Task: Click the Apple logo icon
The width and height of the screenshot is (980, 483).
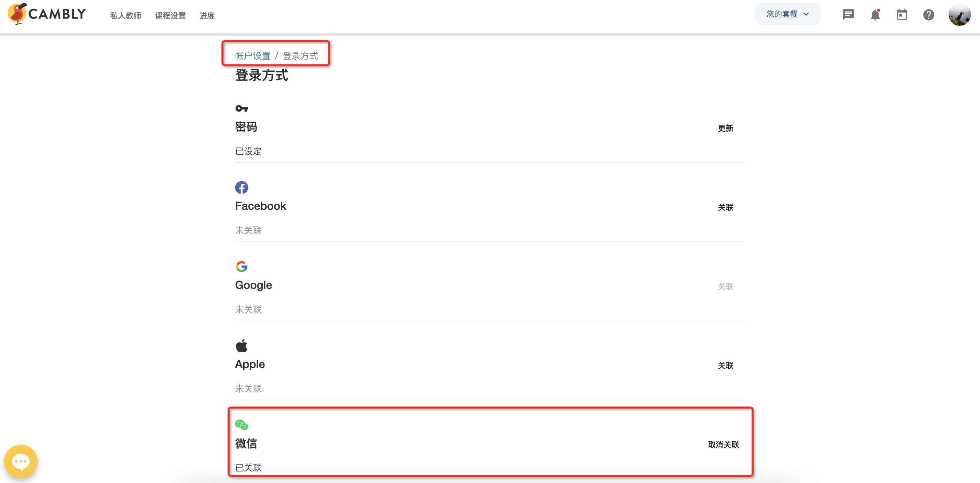Action: click(242, 346)
